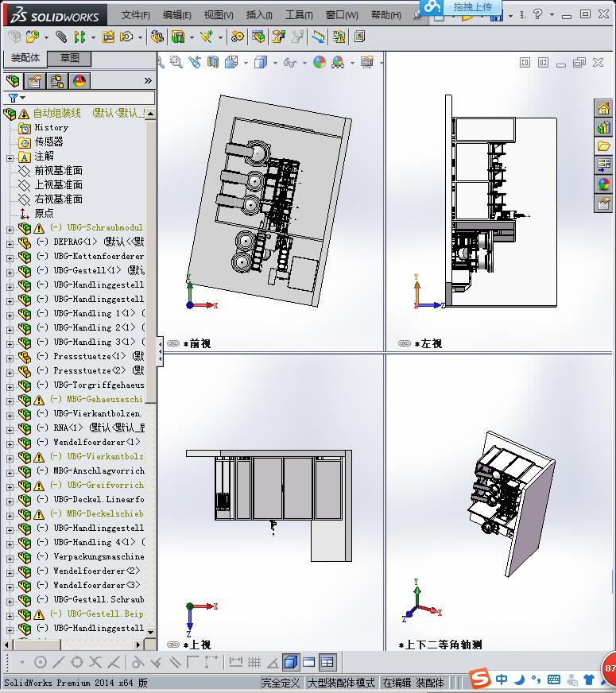Toggle the Four View layout button
This screenshot has width=616, height=693.
click(x=327, y=662)
